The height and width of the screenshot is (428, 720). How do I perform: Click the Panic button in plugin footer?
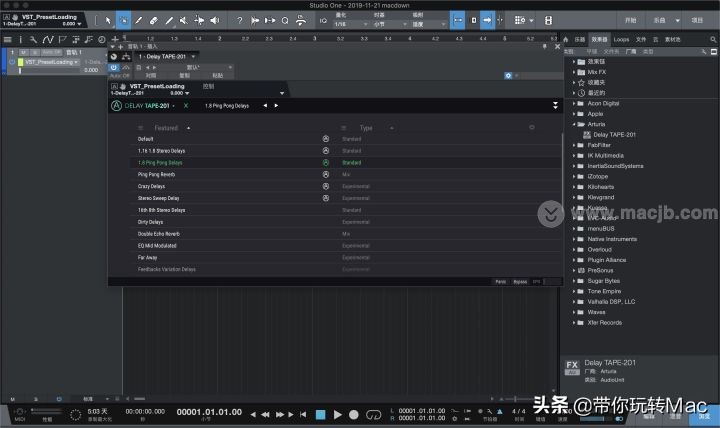pos(500,282)
